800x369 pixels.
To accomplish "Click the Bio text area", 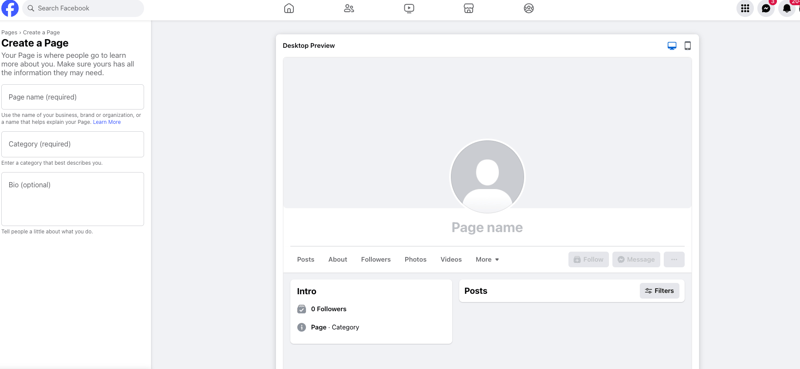I will pyautogui.click(x=72, y=199).
